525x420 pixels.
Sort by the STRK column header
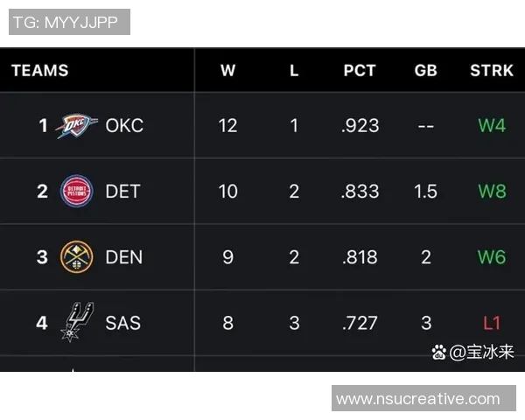(x=492, y=71)
